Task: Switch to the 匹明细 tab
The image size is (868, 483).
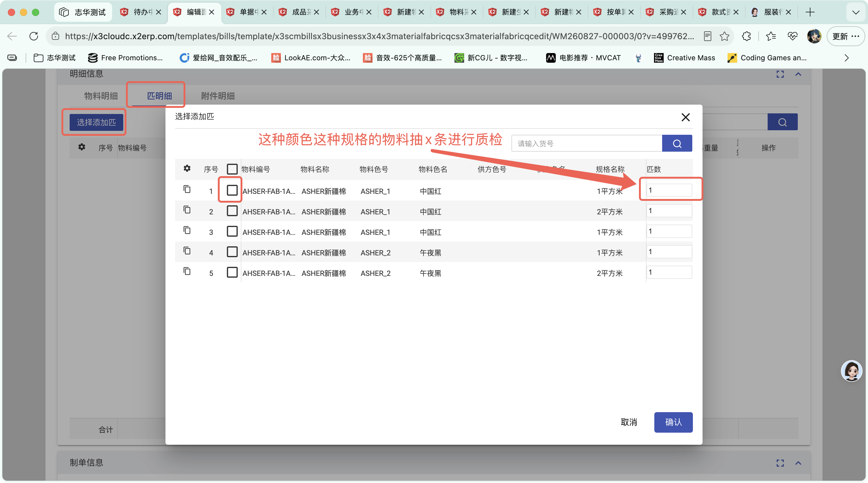Action: click(159, 96)
